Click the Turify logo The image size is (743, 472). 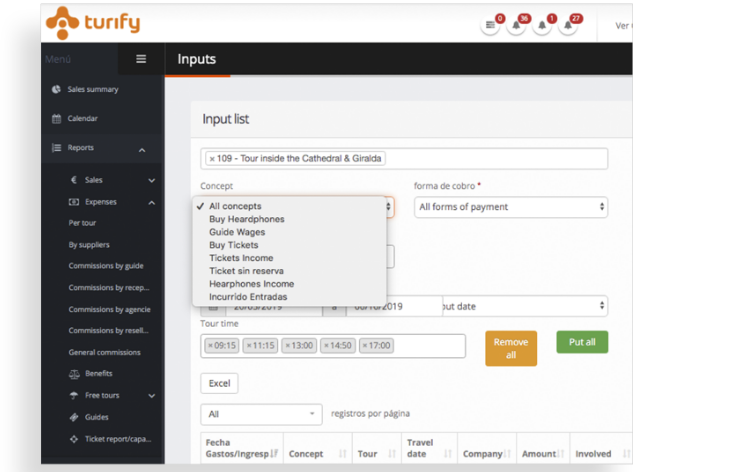93,22
